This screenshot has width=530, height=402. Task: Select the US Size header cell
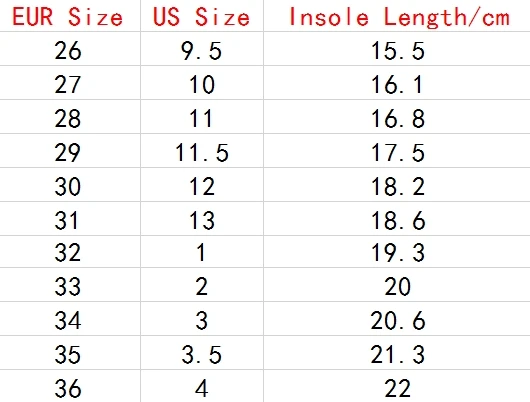pos(202,16)
